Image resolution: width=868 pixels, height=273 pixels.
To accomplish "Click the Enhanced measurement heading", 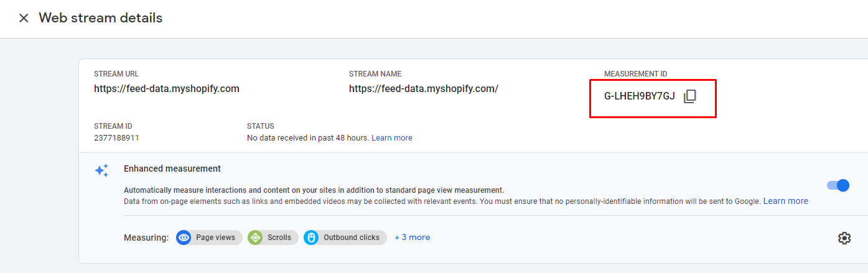I will (172, 169).
